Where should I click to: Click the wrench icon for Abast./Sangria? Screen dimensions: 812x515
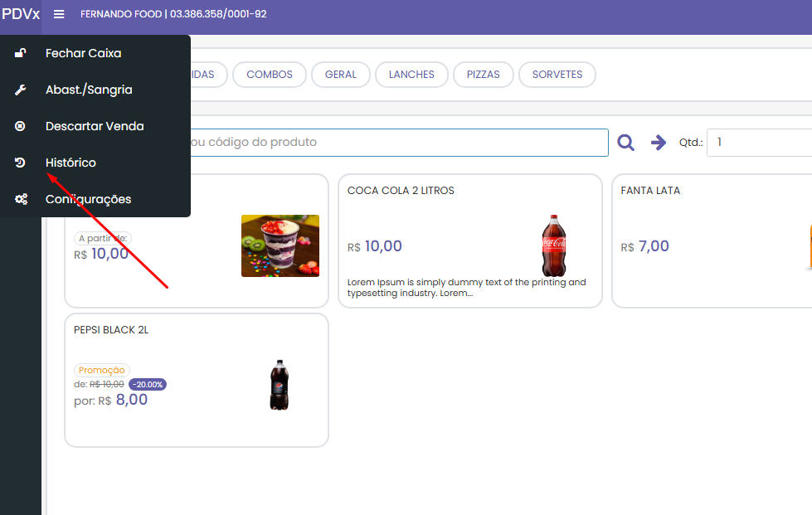point(21,90)
